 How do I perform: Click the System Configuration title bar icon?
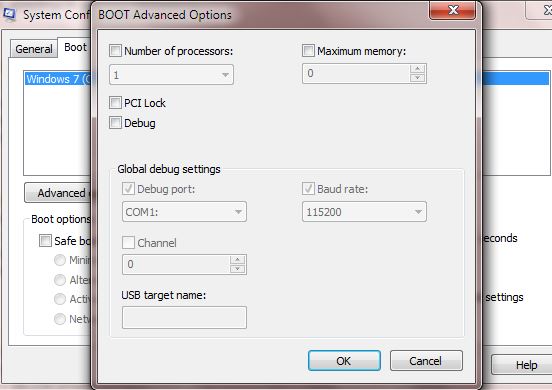(9, 14)
